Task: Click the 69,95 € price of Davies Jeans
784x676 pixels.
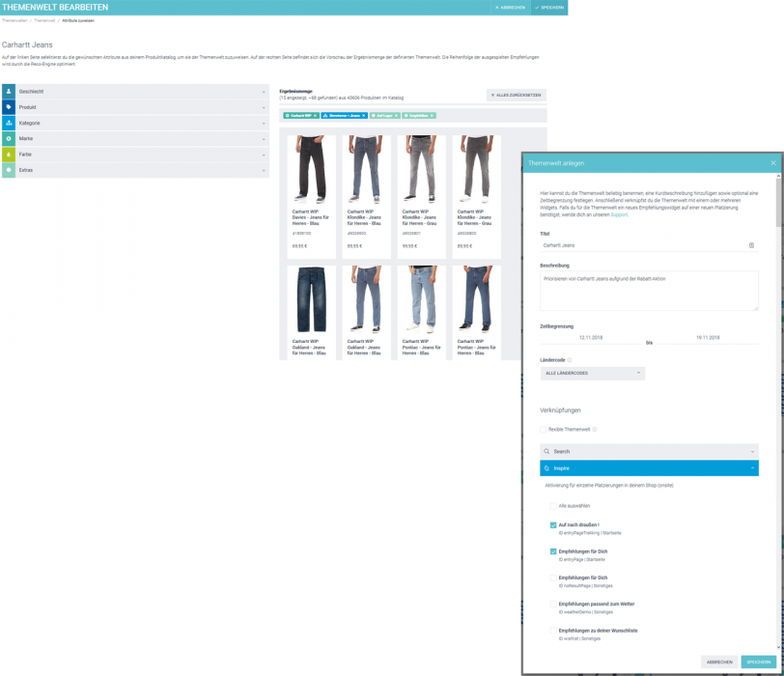Action: (299, 246)
